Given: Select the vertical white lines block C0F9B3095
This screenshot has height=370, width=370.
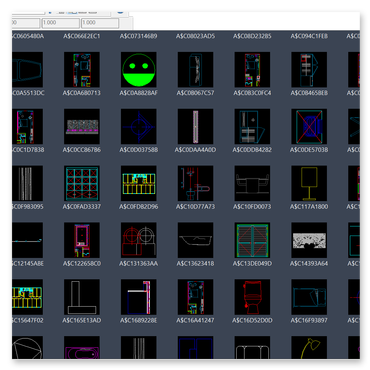Looking at the screenshot, I should click(27, 183).
